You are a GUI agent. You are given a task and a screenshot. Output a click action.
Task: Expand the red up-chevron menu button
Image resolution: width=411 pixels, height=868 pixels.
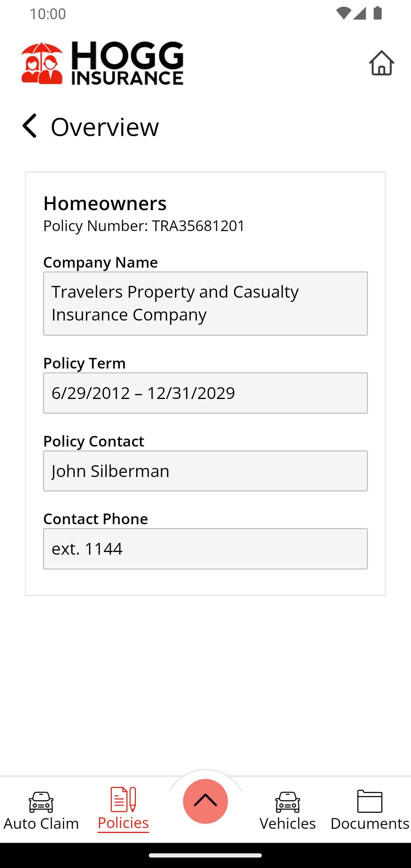(x=205, y=801)
